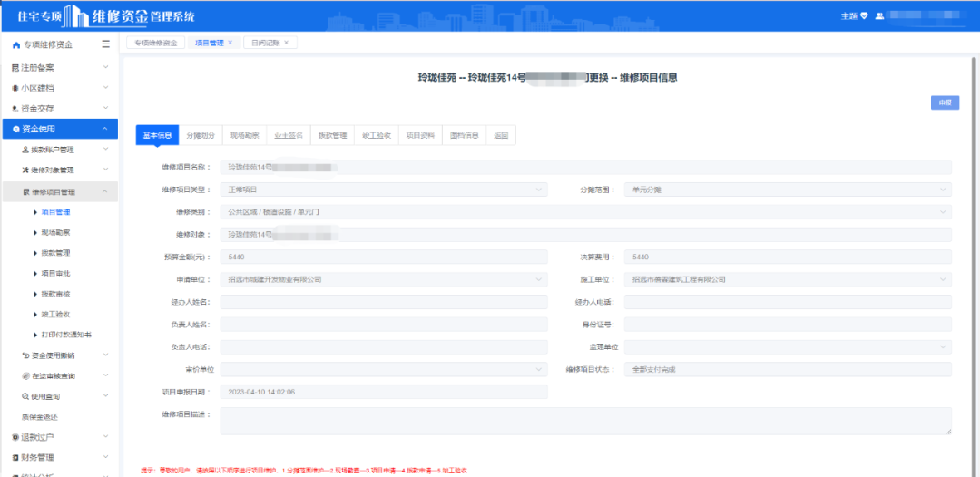
Task: Expand the 退款过户 menu chevron
Action: click(105, 436)
